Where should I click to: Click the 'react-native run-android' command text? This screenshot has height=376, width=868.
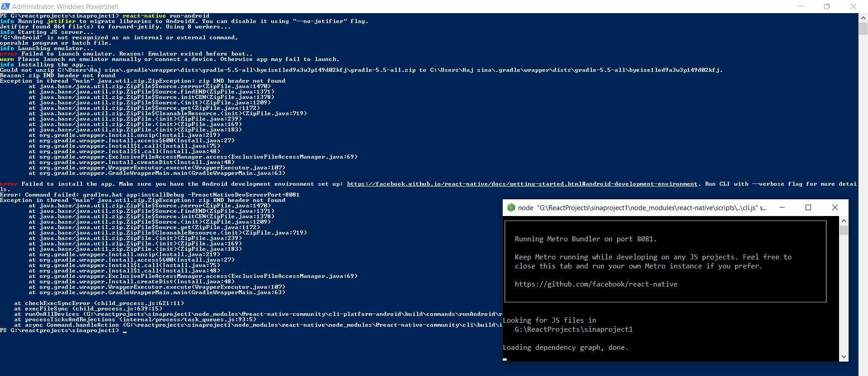[166, 16]
